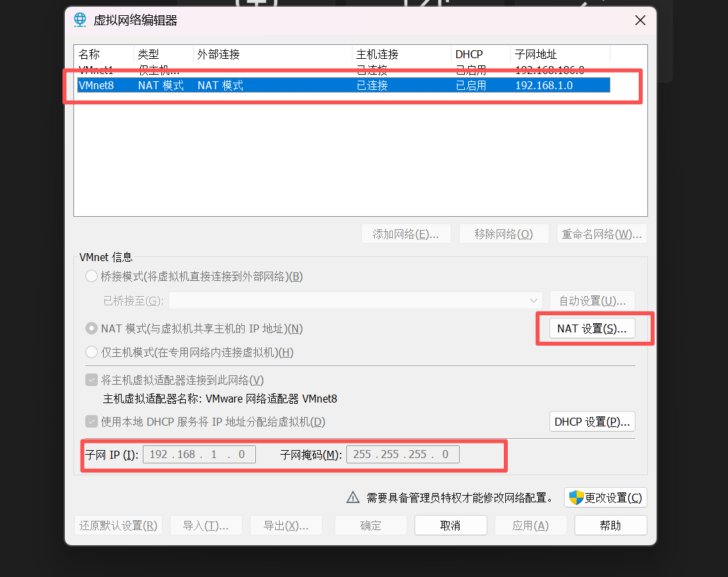This screenshot has height=577, width=728.
Task: Open NAT 设置(S)... dialog
Action: tap(592, 328)
